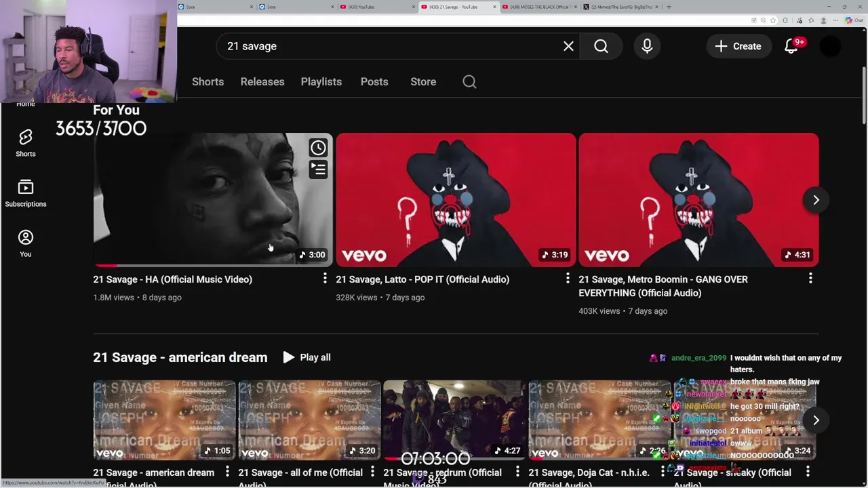Go to Shorts in the sidebar
Image resolution: width=868 pixels, height=488 pixels.
pyautogui.click(x=26, y=143)
